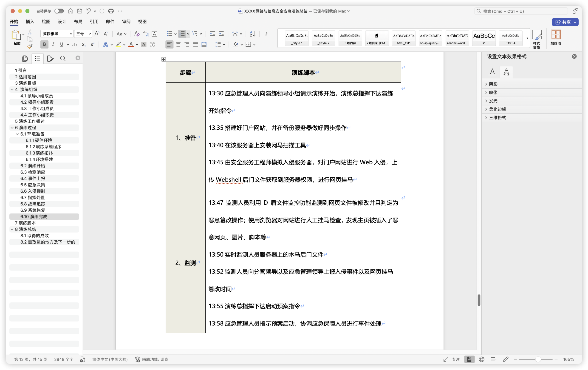Switch to Web layout view icon

click(481, 359)
